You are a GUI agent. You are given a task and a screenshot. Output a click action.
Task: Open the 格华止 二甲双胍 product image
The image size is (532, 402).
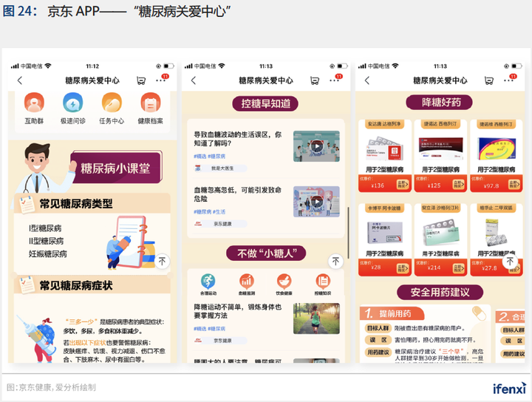497,232
